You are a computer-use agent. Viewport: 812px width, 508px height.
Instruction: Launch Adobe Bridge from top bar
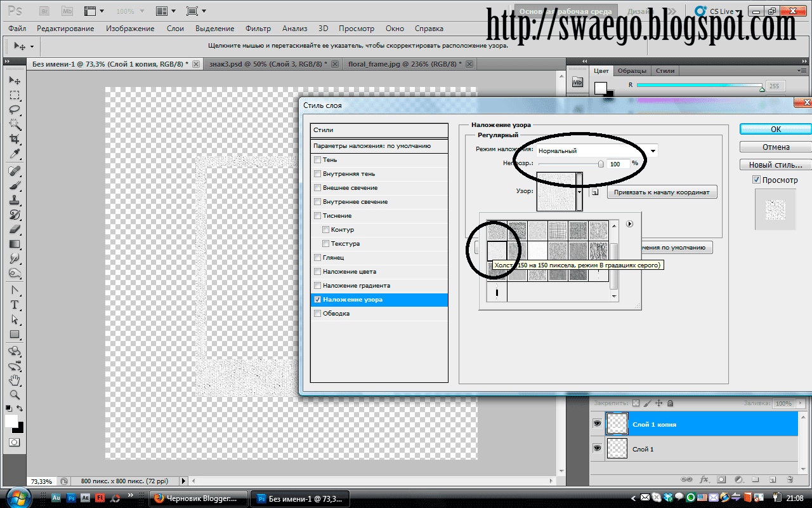point(44,11)
